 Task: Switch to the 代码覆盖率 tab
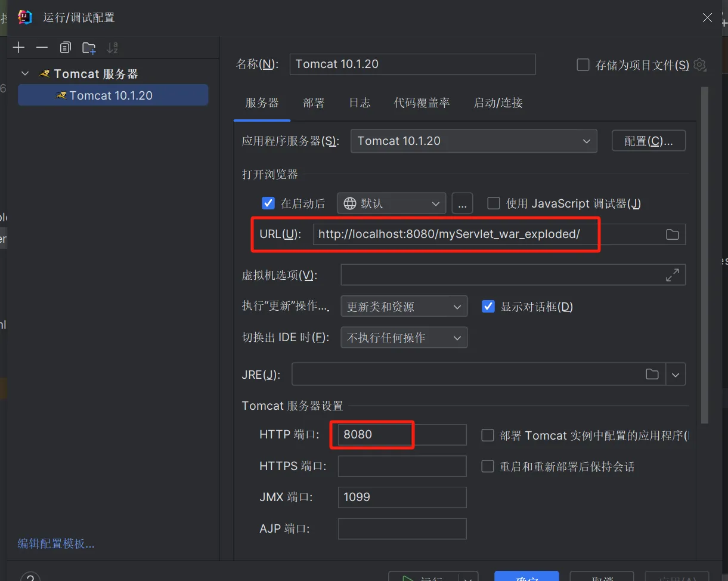[422, 103]
